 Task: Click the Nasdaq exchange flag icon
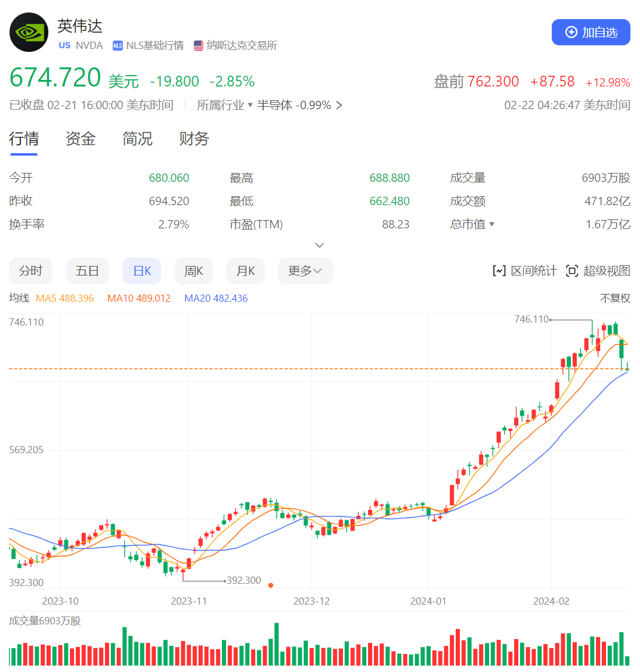click(197, 45)
